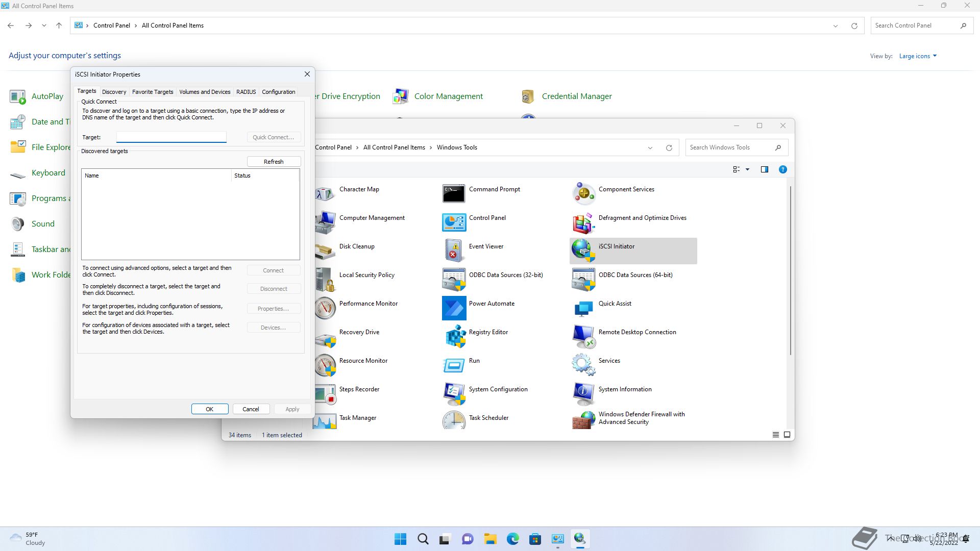Toggle preview pane icon in Windows Tools
The height and width of the screenshot is (551, 980).
(x=764, y=169)
